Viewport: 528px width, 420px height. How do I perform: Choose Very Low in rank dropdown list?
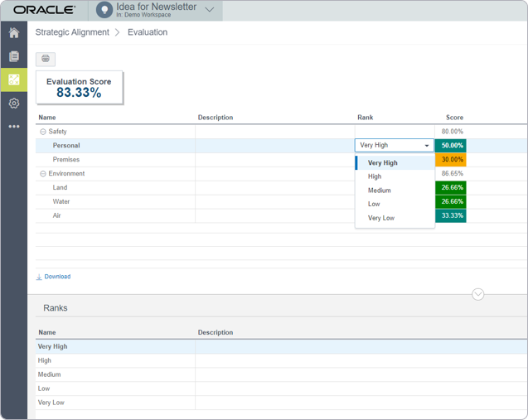[x=395, y=218]
